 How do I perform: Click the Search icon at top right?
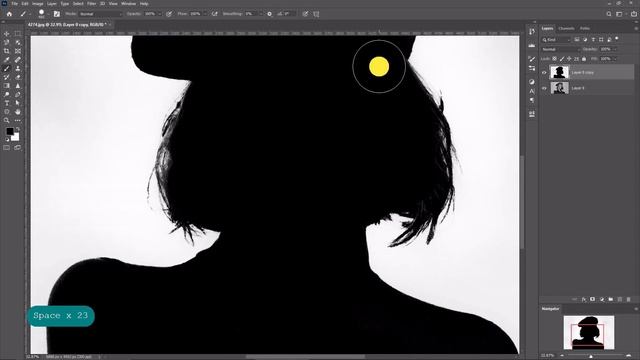click(x=609, y=14)
